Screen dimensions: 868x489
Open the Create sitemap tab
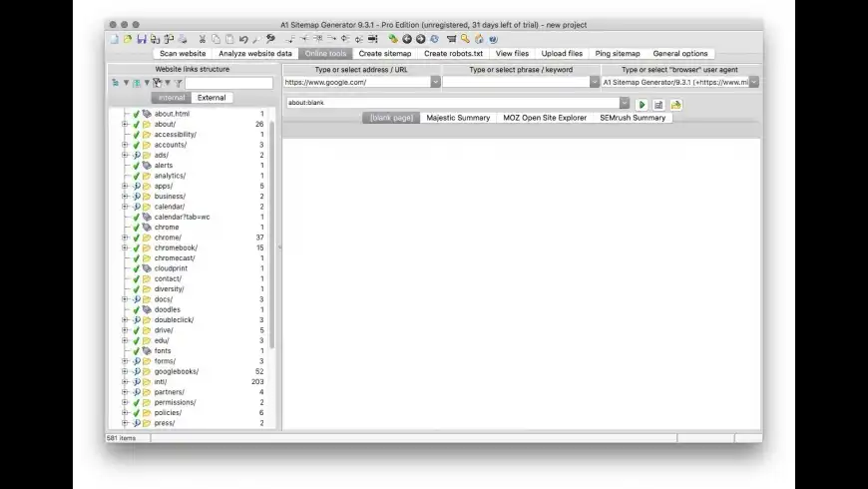pyautogui.click(x=385, y=54)
